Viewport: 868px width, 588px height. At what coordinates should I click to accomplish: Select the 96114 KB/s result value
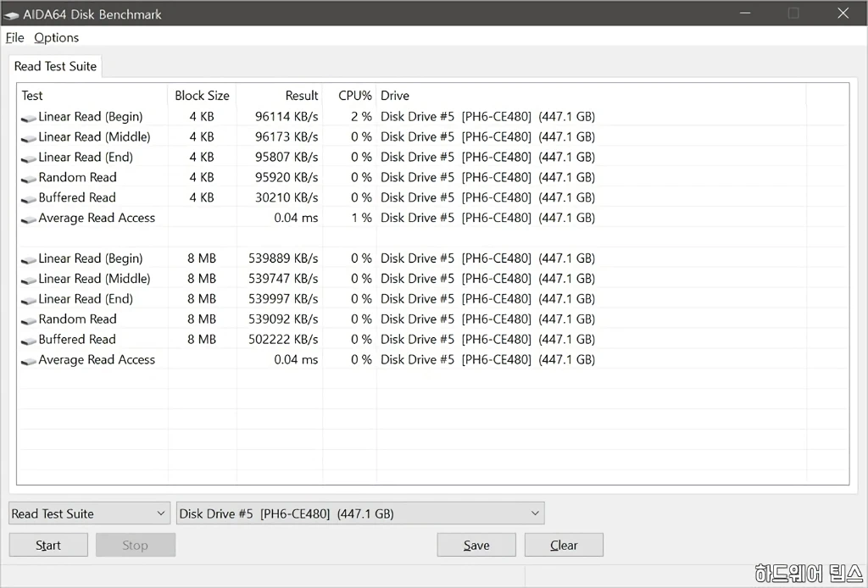(x=287, y=117)
